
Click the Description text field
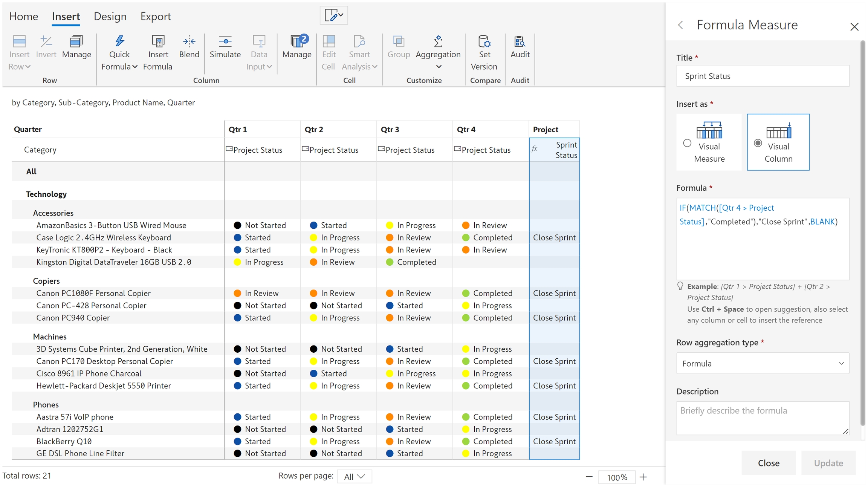pyautogui.click(x=763, y=418)
